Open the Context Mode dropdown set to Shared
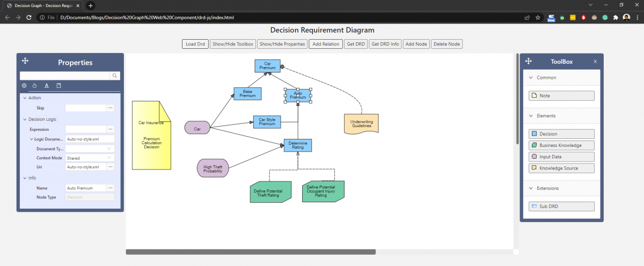 click(90, 158)
